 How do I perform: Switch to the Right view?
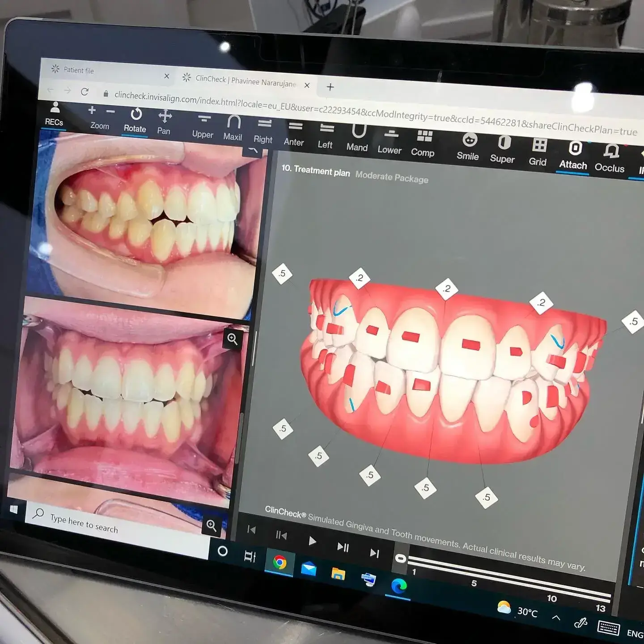tap(263, 131)
